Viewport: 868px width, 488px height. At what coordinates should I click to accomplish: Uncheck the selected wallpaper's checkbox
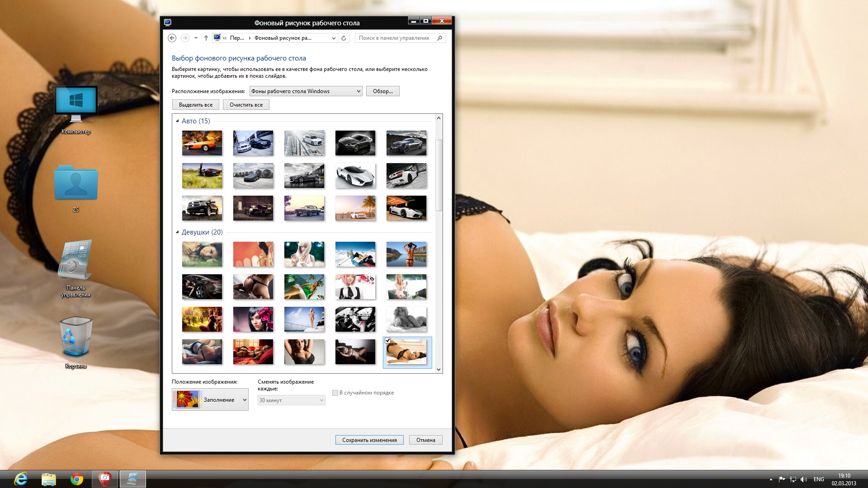click(388, 341)
